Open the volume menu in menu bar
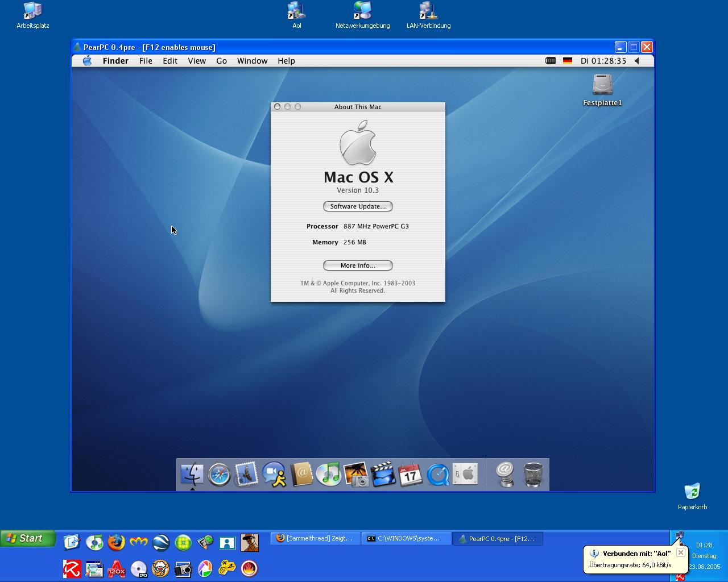The image size is (728, 582). click(637, 61)
